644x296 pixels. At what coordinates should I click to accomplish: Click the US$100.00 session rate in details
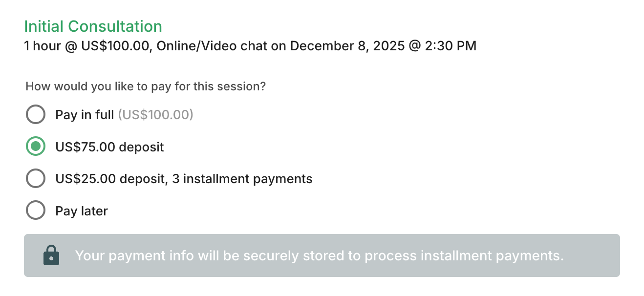click(x=115, y=46)
